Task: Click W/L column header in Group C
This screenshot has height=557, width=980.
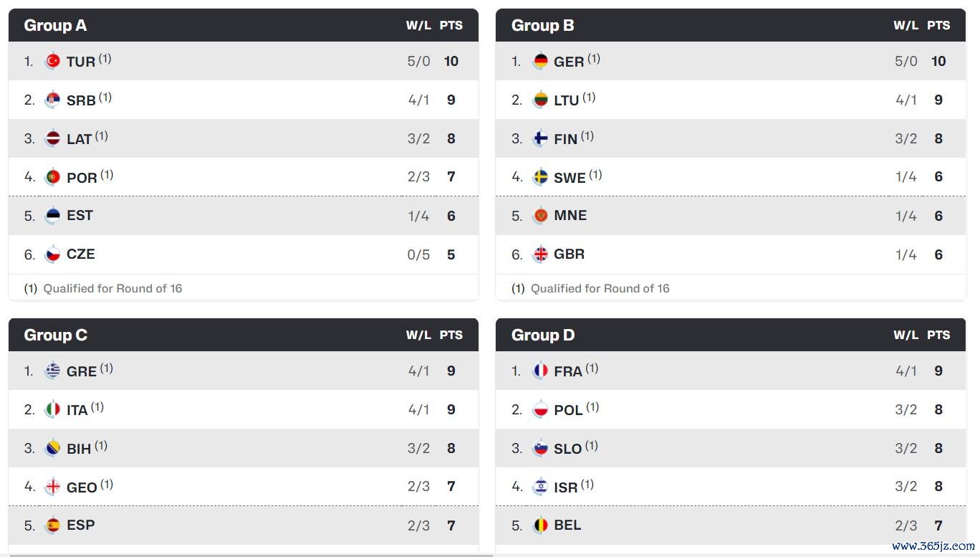Action: coord(418,335)
